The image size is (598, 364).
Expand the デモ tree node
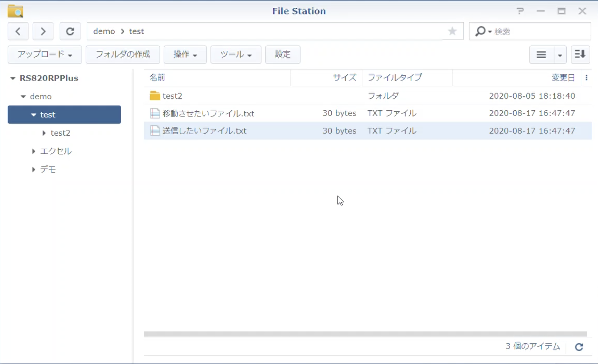34,169
